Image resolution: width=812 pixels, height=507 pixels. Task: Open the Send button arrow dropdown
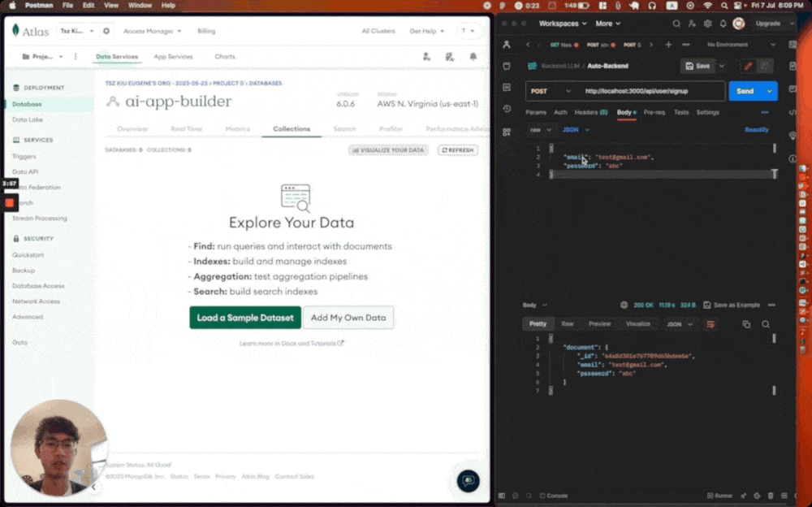[770, 91]
